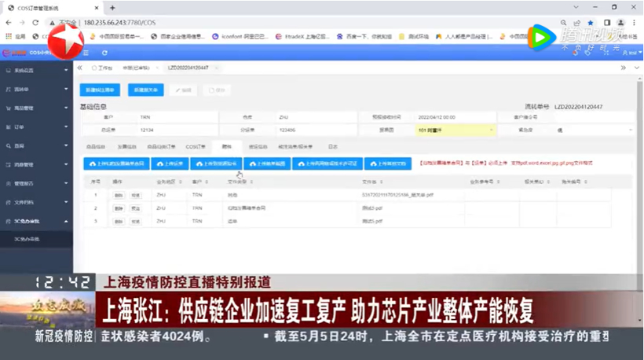Open the test user dropdown in header
Screen dimensions: 644x360
(632, 53)
